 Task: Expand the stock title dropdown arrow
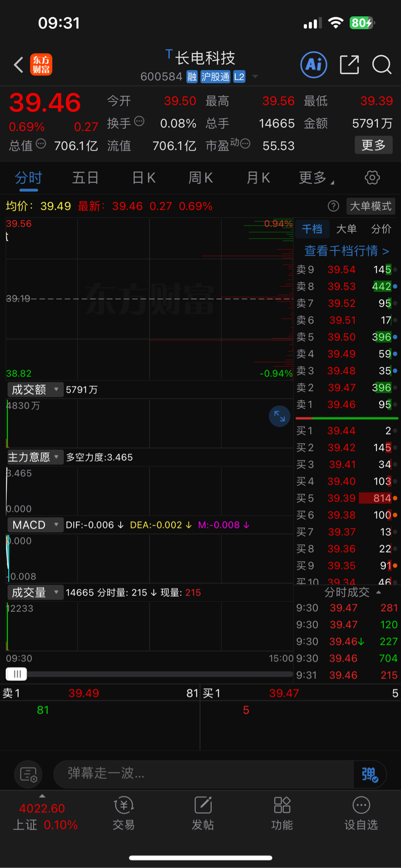[x=255, y=77]
